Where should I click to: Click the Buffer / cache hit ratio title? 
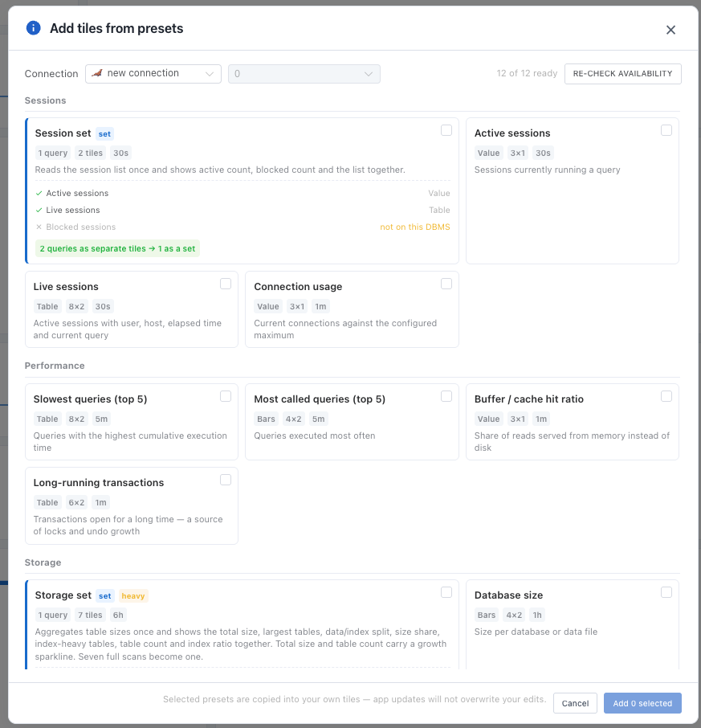click(x=529, y=399)
